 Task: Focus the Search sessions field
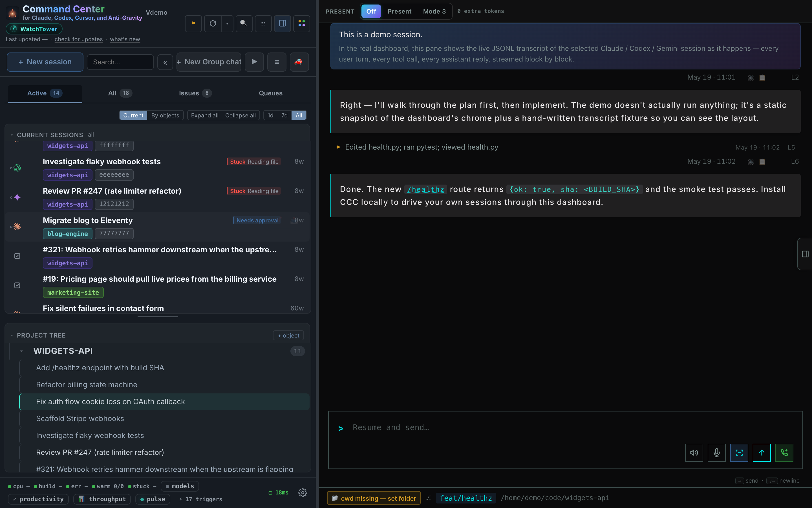point(120,62)
